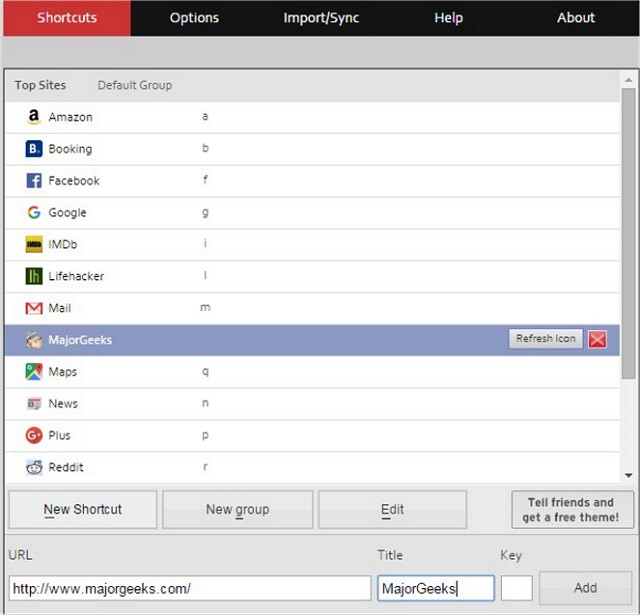
Task: Click key 'q' in Maps row
Action: (x=205, y=372)
